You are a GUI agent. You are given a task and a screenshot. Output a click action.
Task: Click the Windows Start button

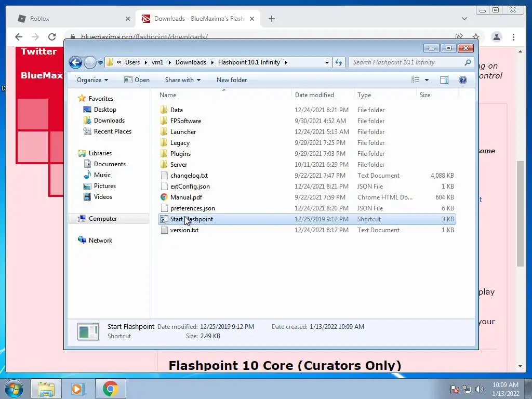click(x=14, y=389)
